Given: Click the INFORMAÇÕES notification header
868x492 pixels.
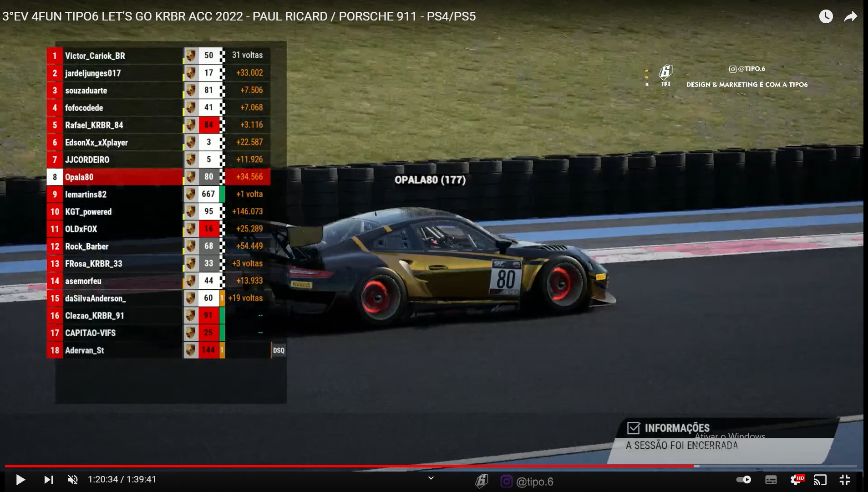Looking at the screenshot, I should pos(677,428).
